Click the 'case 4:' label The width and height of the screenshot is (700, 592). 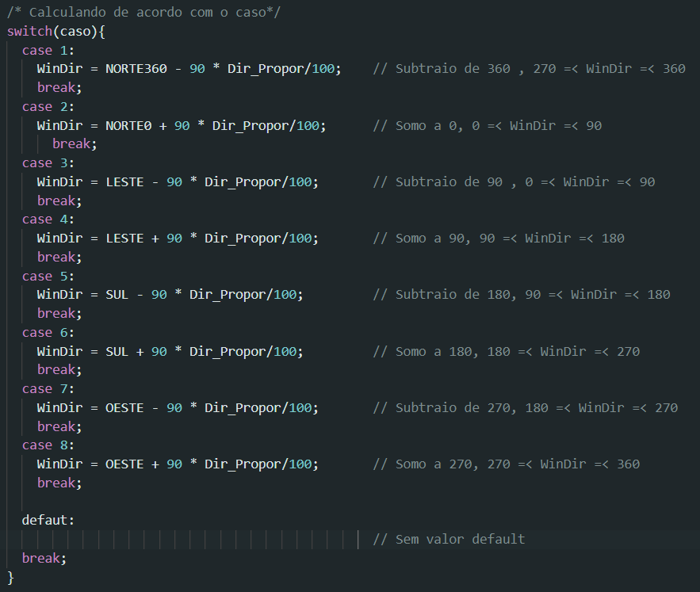(x=48, y=220)
